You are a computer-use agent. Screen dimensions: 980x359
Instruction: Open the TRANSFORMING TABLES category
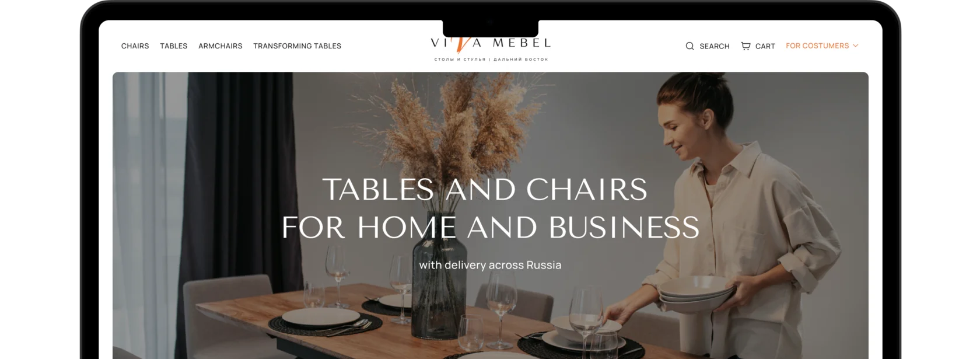pyautogui.click(x=297, y=46)
